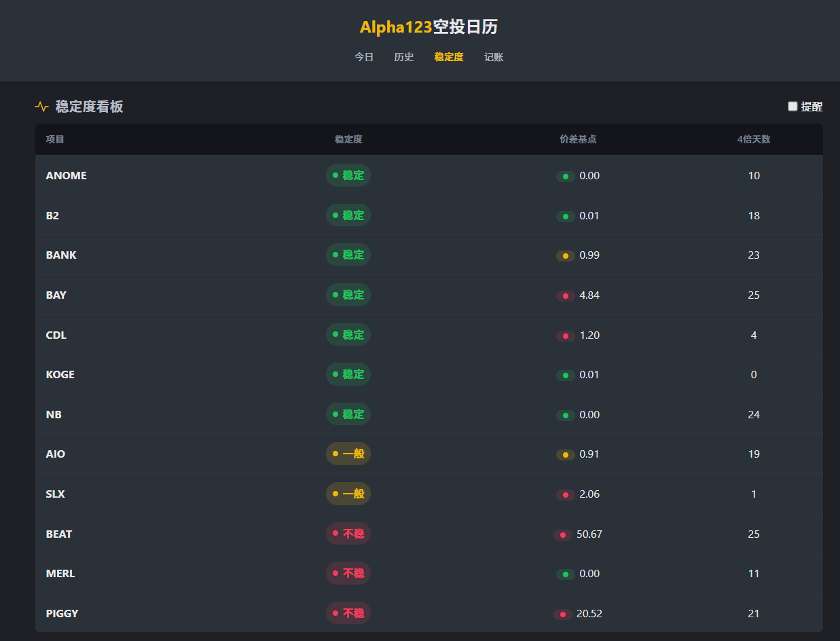Click yellow indicator dot for BANK spread
Viewport: 840px width, 641px height.
[x=566, y=256]
